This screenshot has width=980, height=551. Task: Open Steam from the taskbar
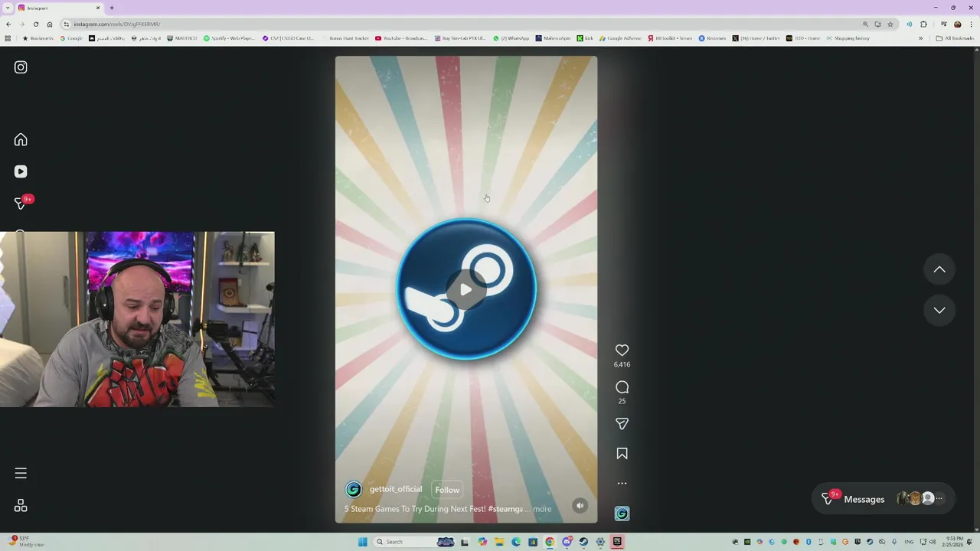coord(583,542)
